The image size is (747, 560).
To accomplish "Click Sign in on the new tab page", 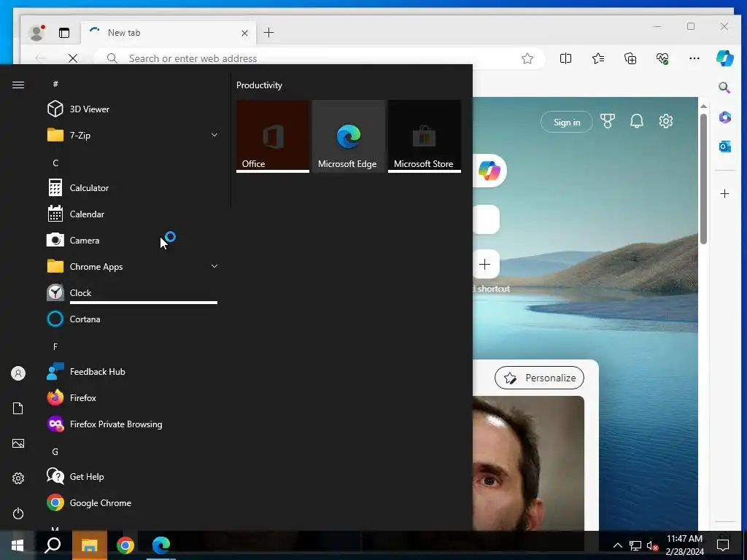I will point(567,122).
